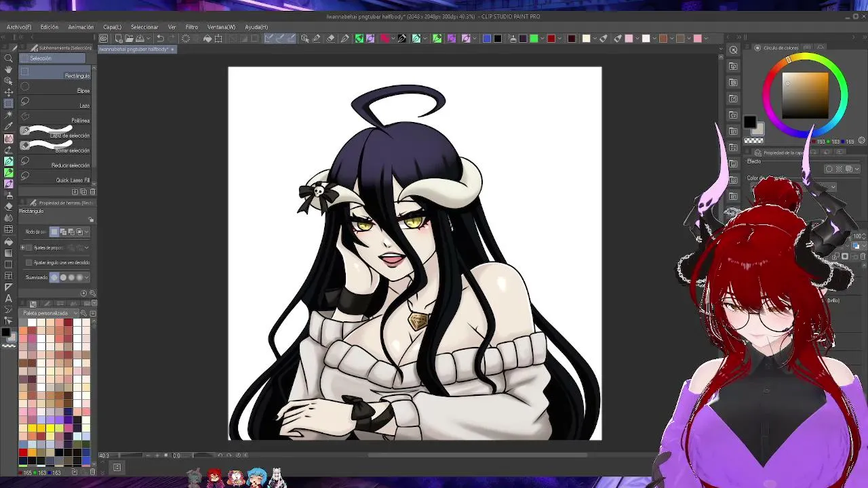The height and width of the screenshot is (488, 868).
Task: Toggle the lock icon in tool property
Action: click(92, 220)
